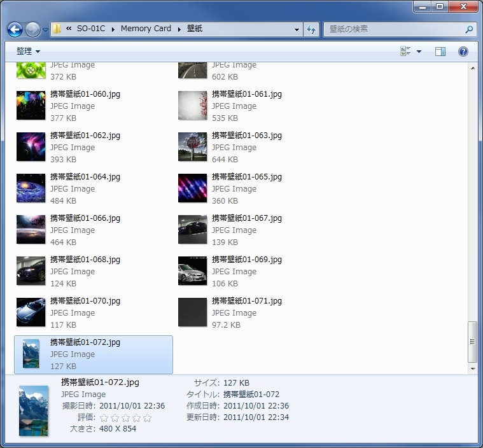Set rating with the fifth star
Viewport: 483px width, 448px height.
pos(147,418)
